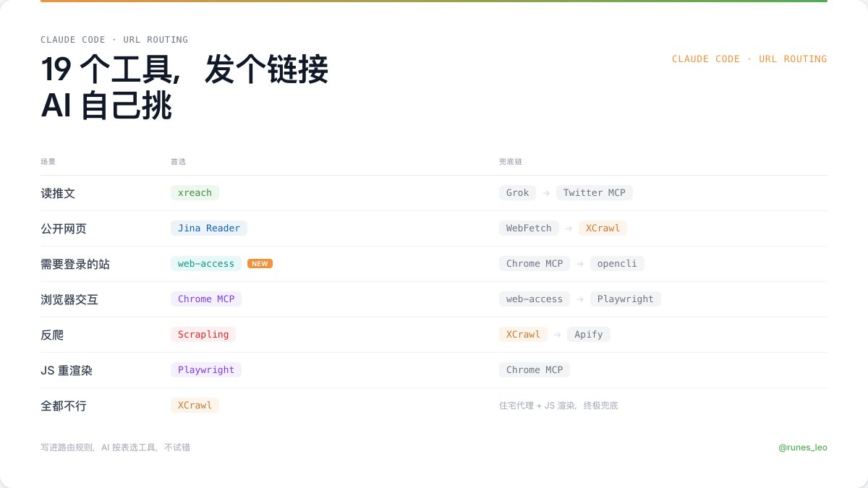Screen dimensions: 868x488
Task: Click the "WebFetch" fallback tag
Action: [529, 228]
